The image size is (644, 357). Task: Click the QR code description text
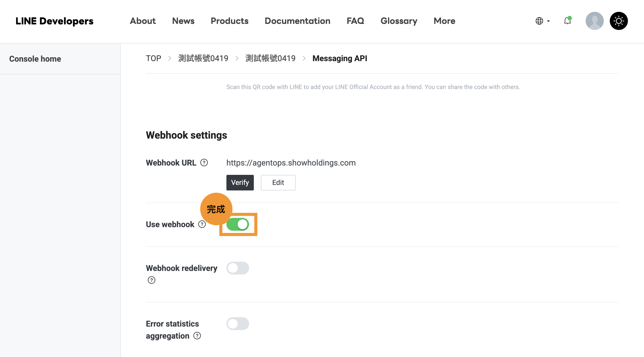tap(373, 87)
